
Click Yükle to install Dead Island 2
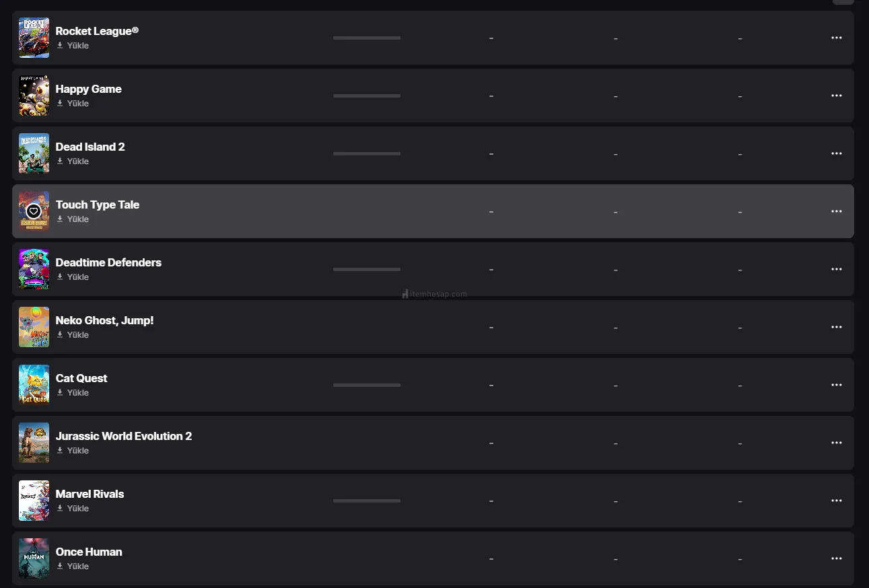pos(73,161)
